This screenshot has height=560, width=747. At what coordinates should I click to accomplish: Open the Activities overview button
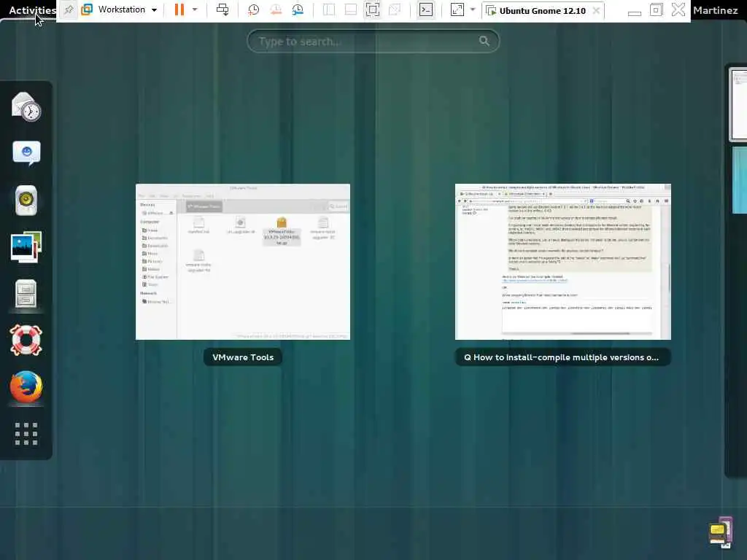pyautogui.click(x=32, y=10)
